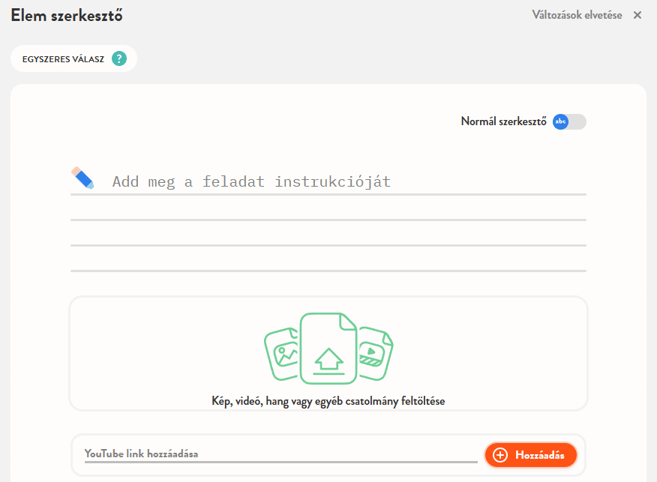Screen dimensions: 657x482
Task: Click the picture file icon in upload area
Action: pos(283,353)
